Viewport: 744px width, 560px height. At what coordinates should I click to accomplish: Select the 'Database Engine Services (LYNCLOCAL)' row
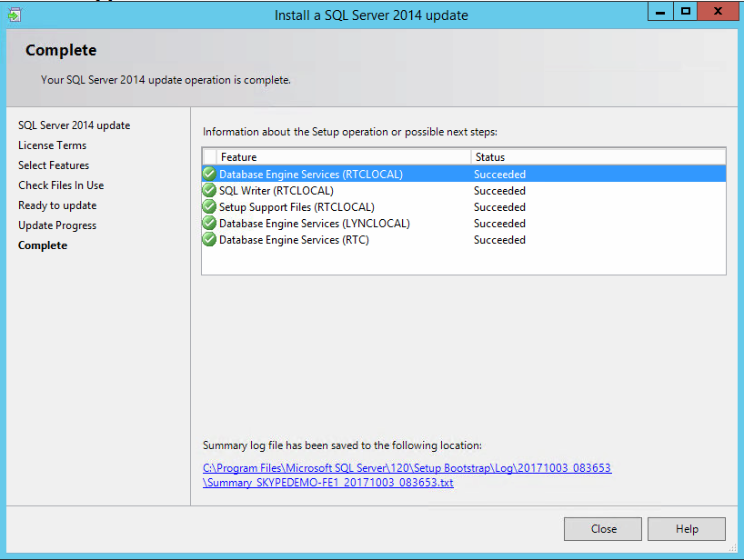[x=464, y=224]
